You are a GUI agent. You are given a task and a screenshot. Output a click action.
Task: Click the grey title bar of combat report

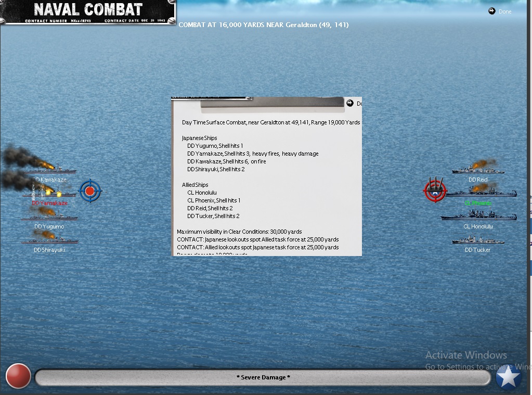tap(272, 102)
